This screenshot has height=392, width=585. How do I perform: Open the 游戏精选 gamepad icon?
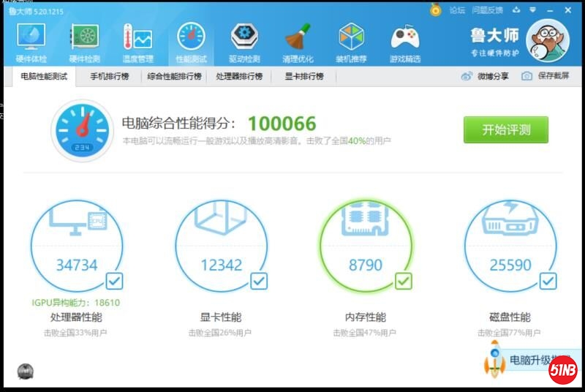pos(404,42)
